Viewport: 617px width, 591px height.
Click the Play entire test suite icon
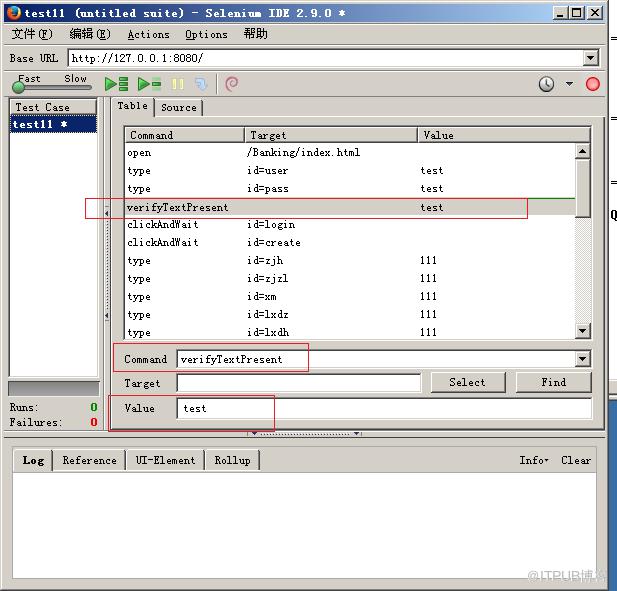pyautogui.click(x=116, y=84)
